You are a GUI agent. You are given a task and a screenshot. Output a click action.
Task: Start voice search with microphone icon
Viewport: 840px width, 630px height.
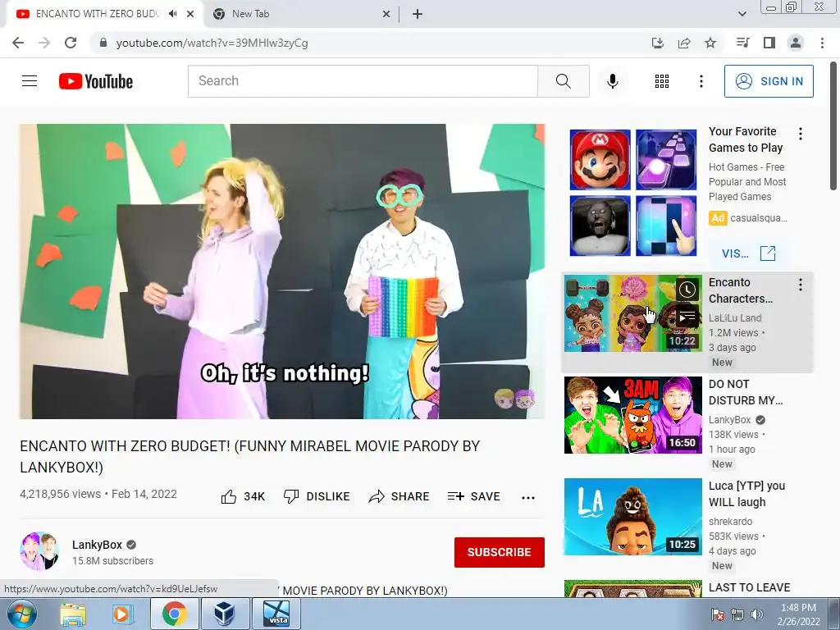[612, 81]
